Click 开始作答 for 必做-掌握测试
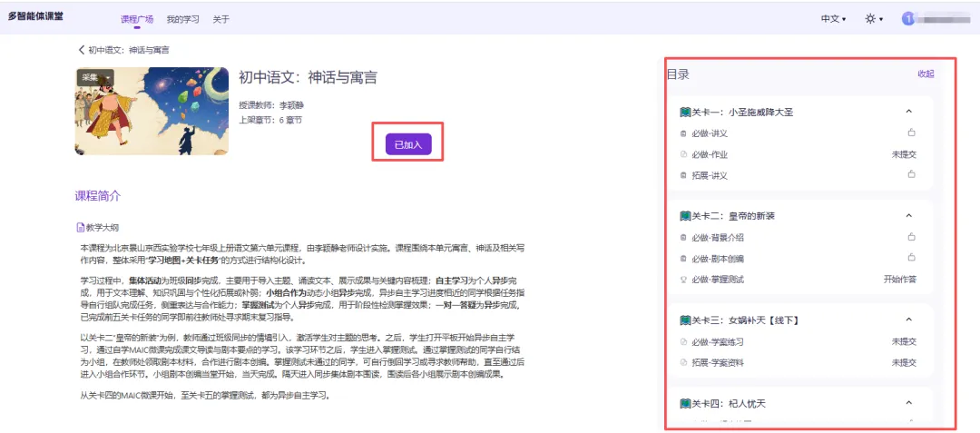 pos(900,280)
